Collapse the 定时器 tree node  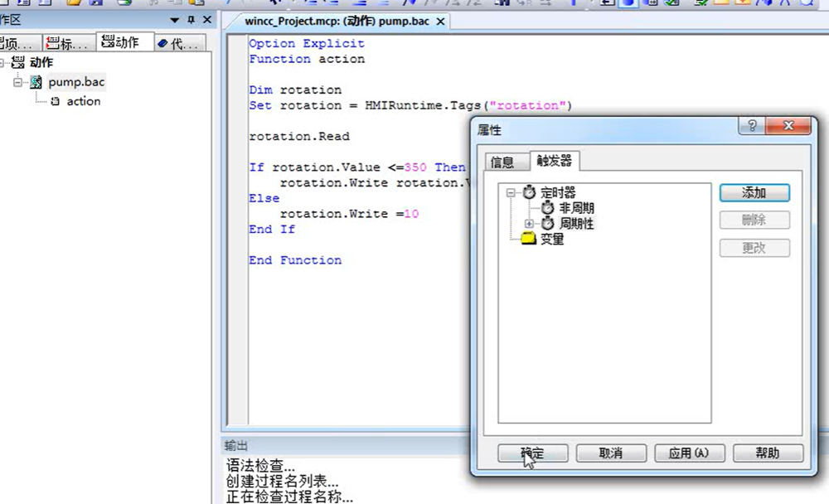[511, 193]
